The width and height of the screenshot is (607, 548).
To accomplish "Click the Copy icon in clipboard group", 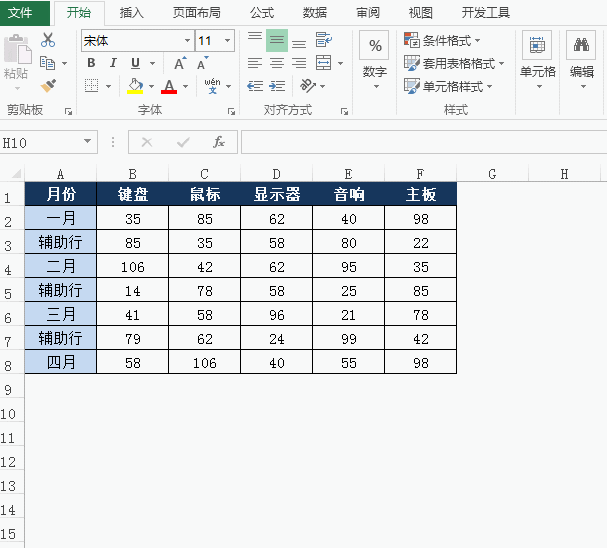I will [48, 63].
